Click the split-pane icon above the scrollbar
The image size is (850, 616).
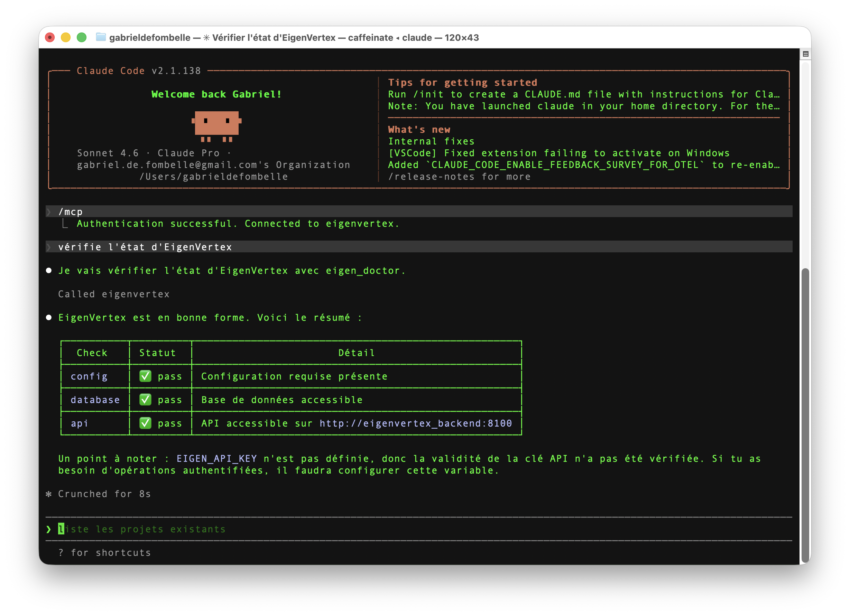805,54
